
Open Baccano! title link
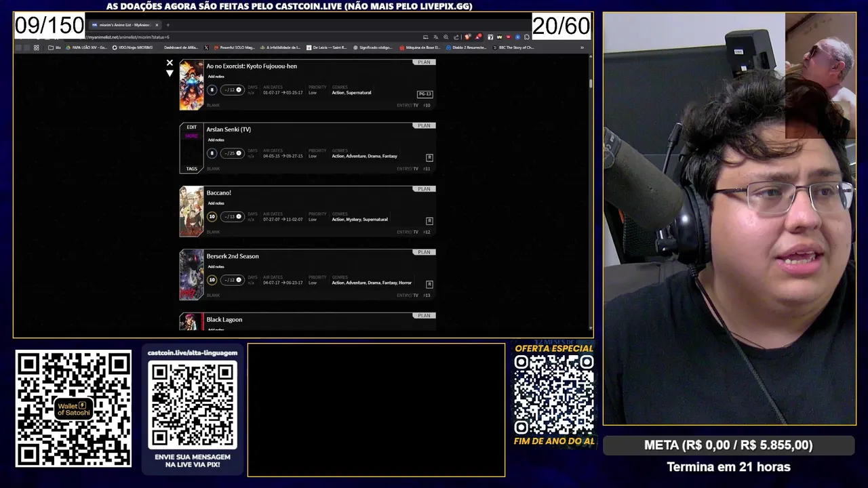tap(218, 193)
